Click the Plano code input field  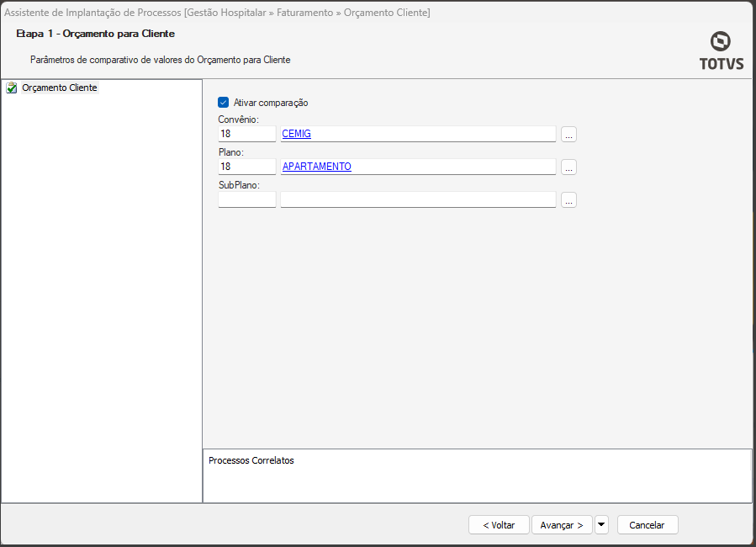click(246, 167)
